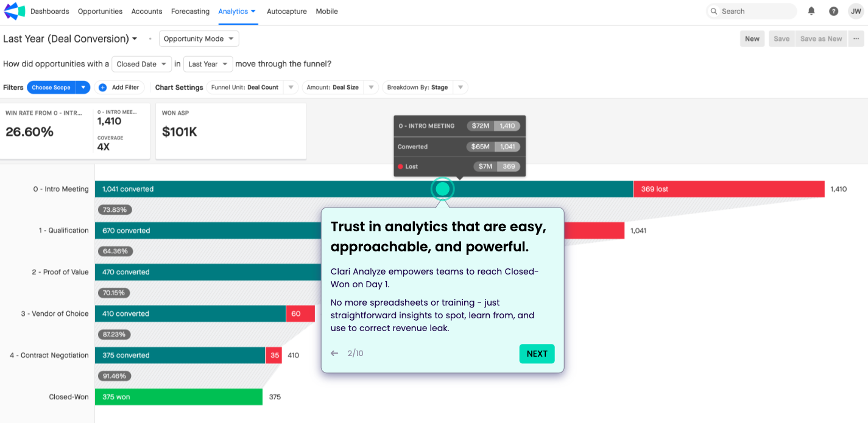
Task: Open the Last Year period dropdown
Action: click(x=208, y=64)
